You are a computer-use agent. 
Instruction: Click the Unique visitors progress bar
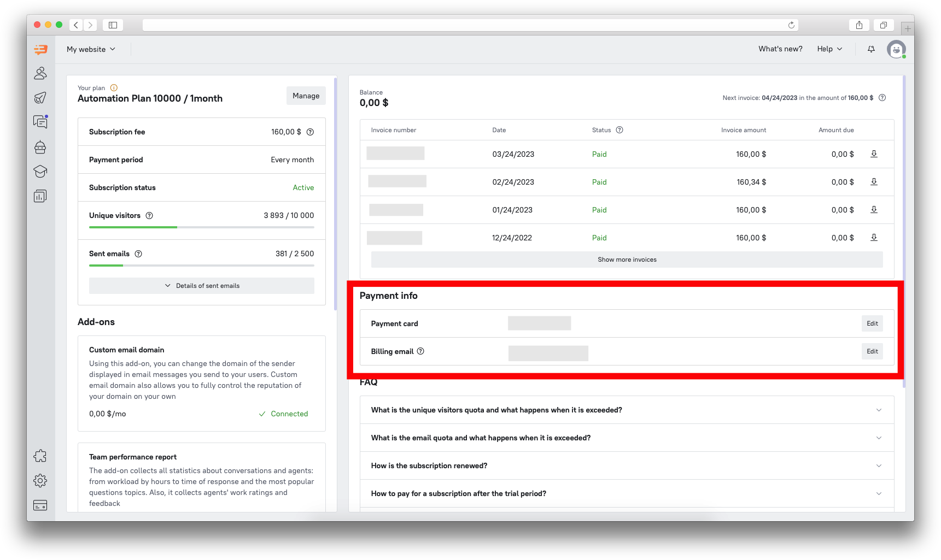(x=202, y=227)
